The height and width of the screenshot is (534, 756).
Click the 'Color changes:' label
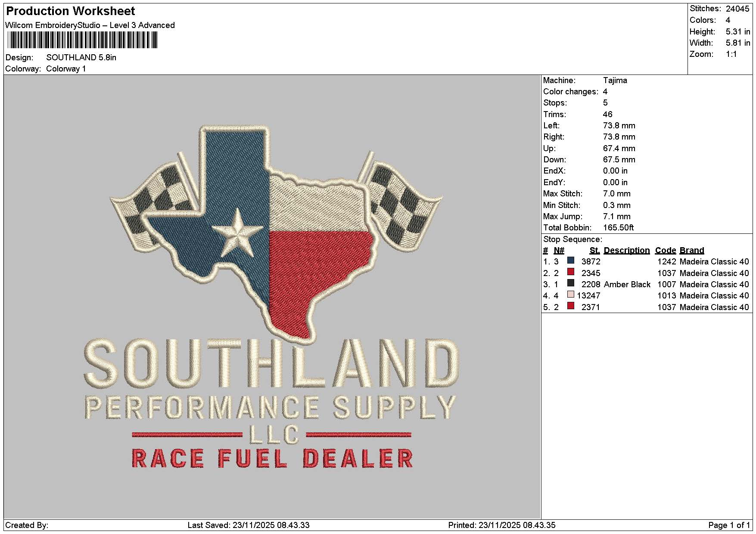571,92
